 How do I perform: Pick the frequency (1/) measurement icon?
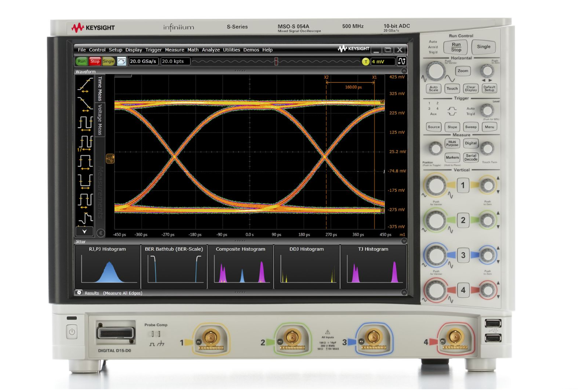pos(86,143)
